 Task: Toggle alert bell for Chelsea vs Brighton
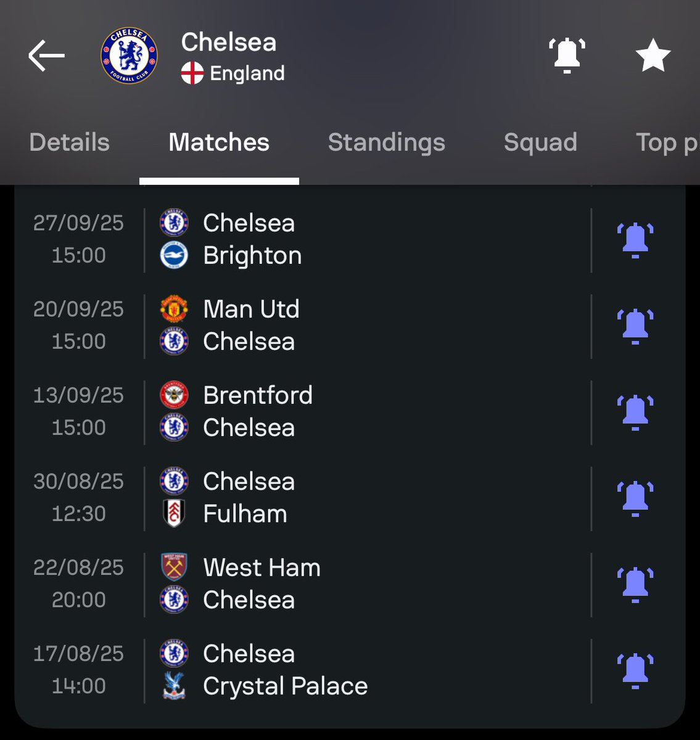[635, 240]
